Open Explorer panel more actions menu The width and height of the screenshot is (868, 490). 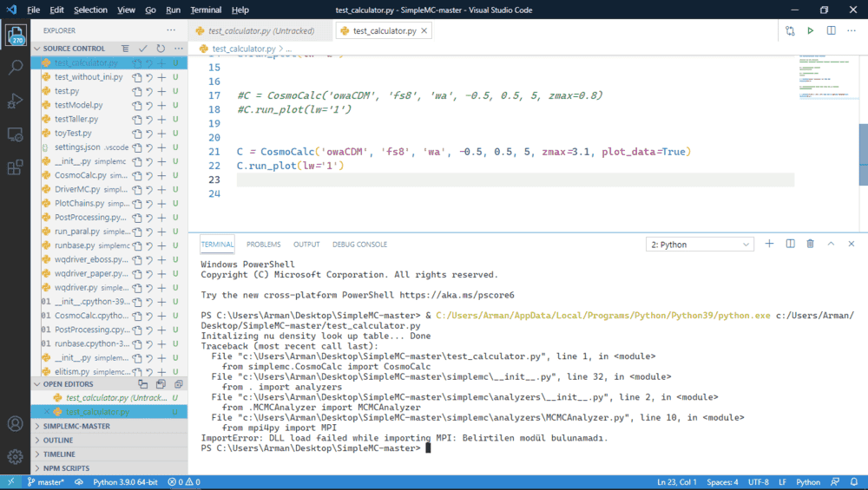[x=171, y=30]
